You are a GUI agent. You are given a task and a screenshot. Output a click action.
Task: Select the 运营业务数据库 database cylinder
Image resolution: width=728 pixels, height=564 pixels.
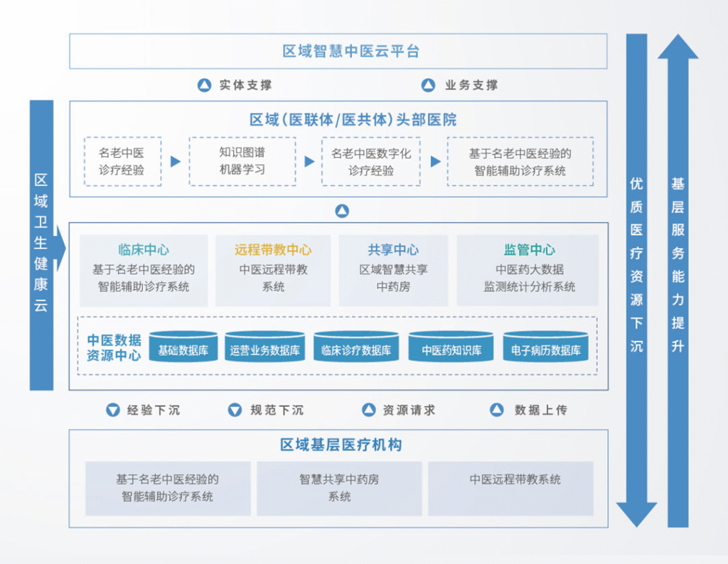coord(264,347)
